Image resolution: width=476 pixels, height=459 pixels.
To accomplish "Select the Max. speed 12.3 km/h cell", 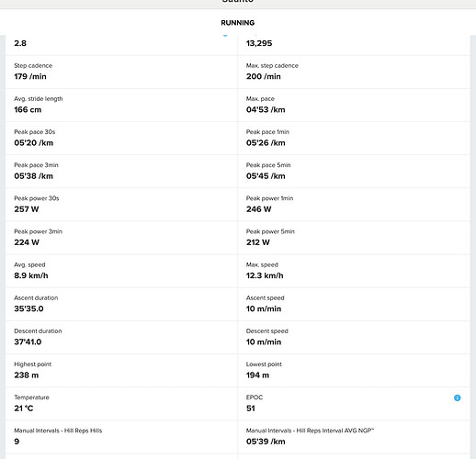I will pyautogui.click(x=354, y=271).
